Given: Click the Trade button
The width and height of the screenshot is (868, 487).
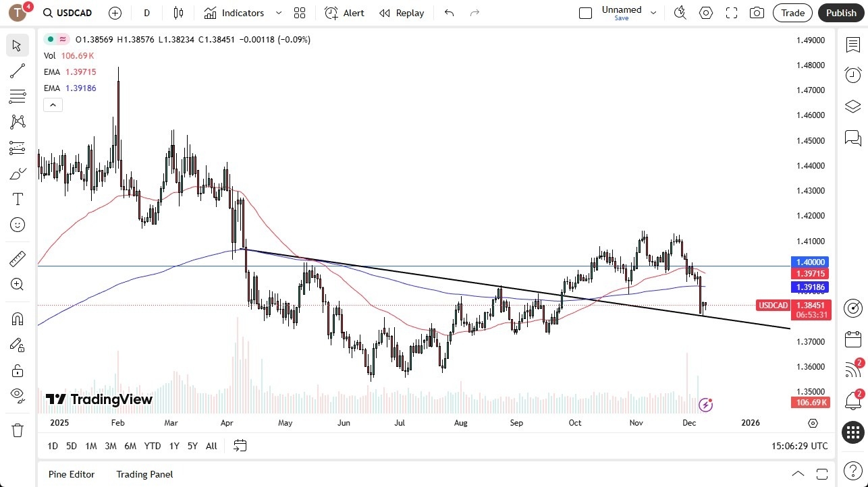Looking at the screenshot, I should pyautogui.click(x=792, y=13).
